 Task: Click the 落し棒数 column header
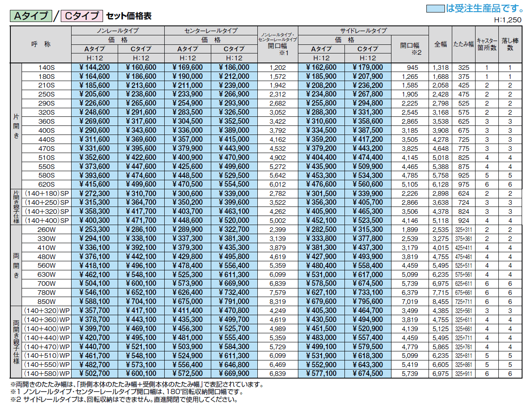coord(510,44)
